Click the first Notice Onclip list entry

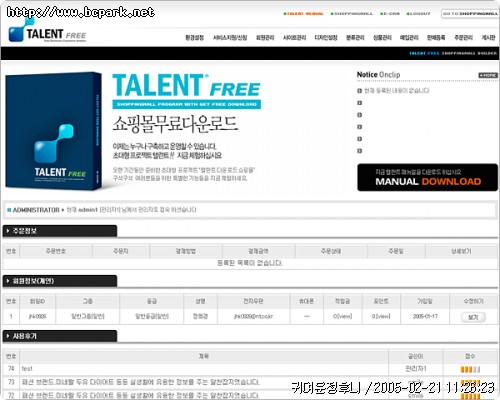[396, 90]
